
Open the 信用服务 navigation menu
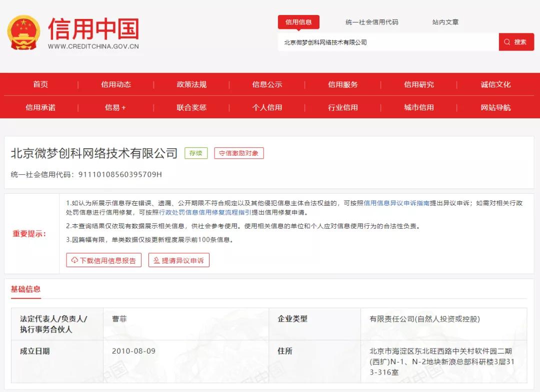[x=342, y=84]
